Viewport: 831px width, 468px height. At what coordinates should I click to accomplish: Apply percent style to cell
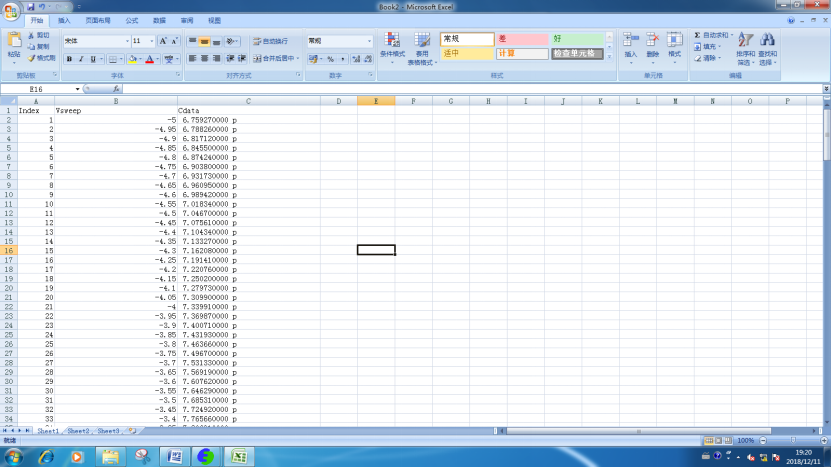click(x=331, y=59)
